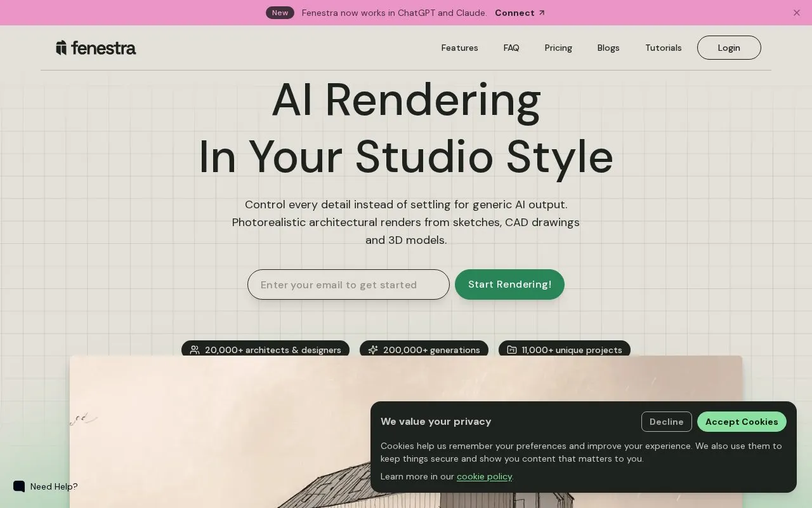Viewport: 812px width, 508px height.
Task: Click the "Need Help?" text
Action: (54, 486)
